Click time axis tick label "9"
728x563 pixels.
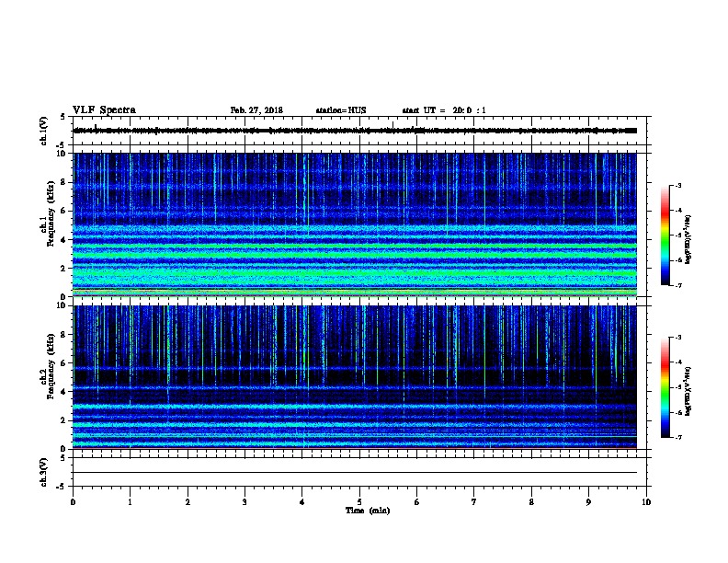pos(588,502)
